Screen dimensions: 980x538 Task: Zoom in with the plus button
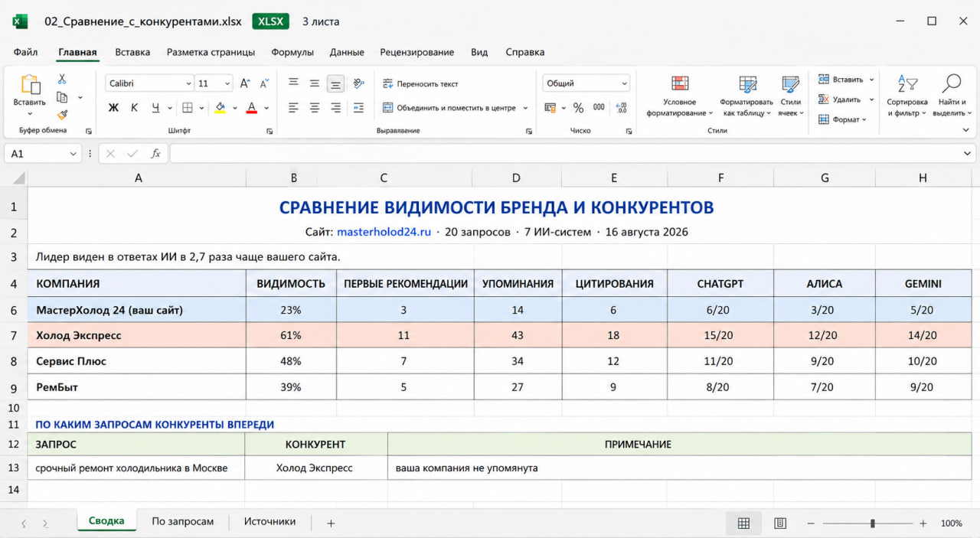pyautogui.click(x=923, y=523)
